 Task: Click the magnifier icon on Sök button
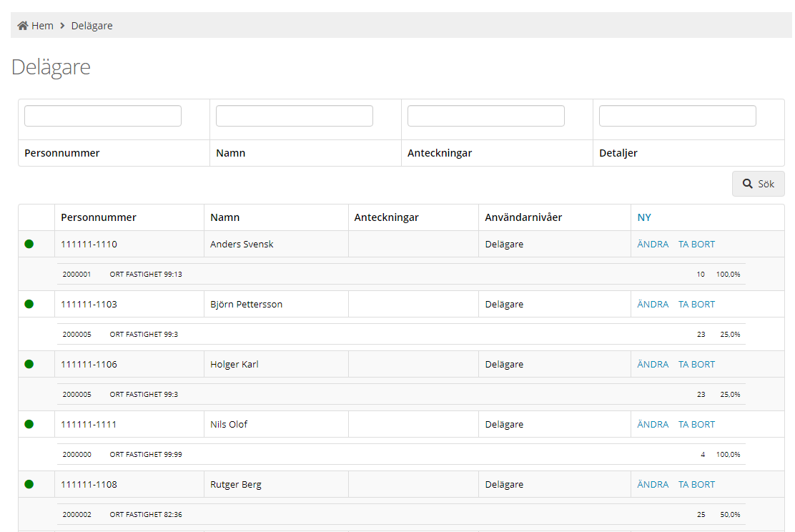pos(748,184)
